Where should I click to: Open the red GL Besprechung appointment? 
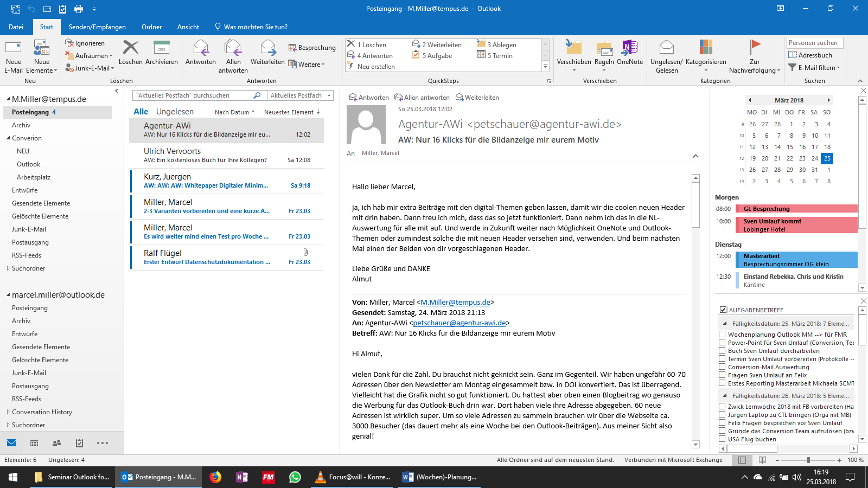point(796,209)
